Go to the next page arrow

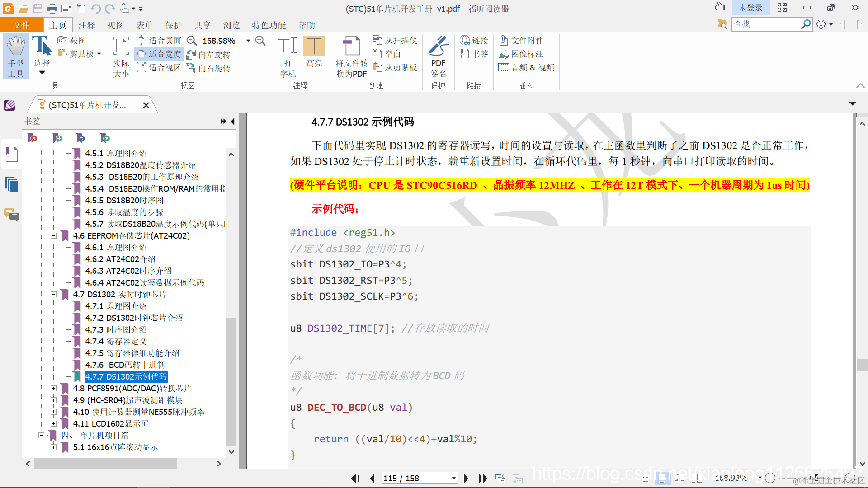(x=466, y=478)
